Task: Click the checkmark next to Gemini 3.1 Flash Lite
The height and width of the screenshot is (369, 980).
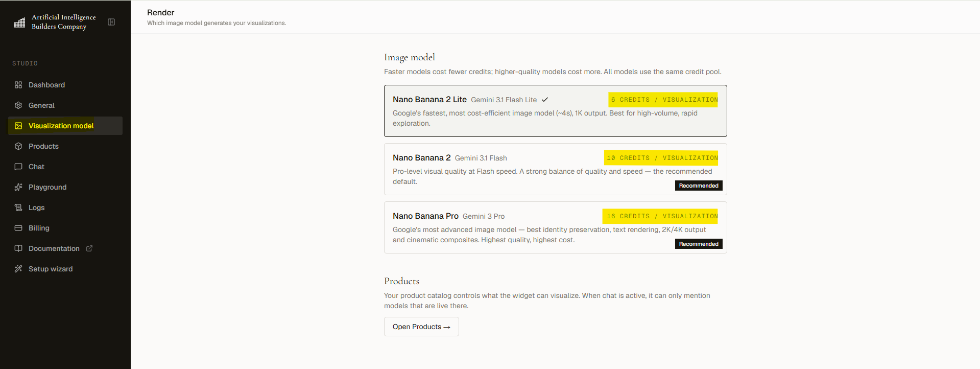Action: coord(545,100)
